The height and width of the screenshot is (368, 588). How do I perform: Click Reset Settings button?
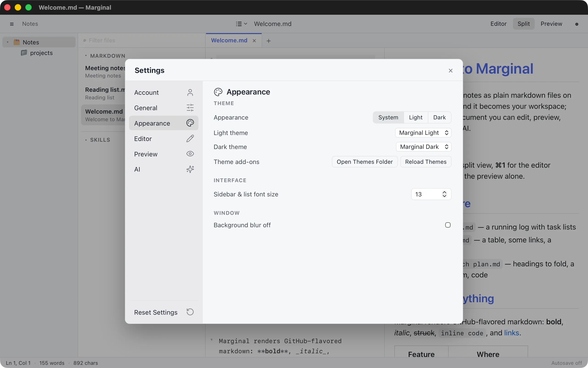tap(164, 312)
